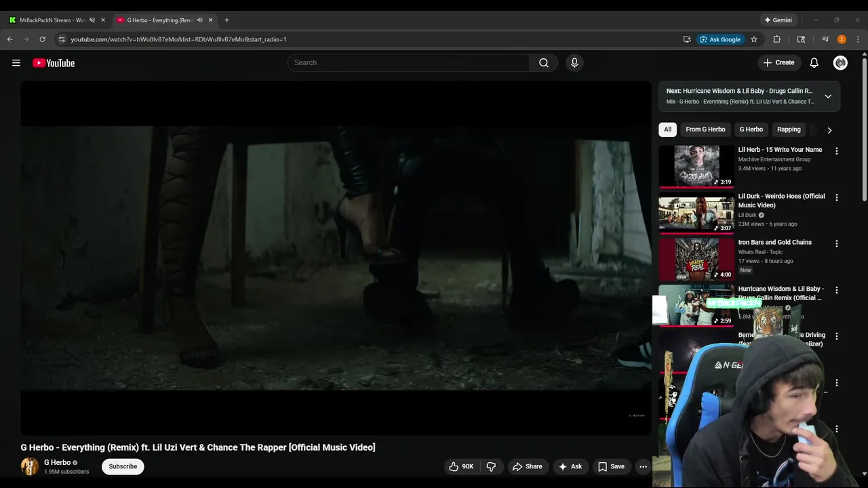Open more actions below the video
868x488 pixels.
(643, 466)
